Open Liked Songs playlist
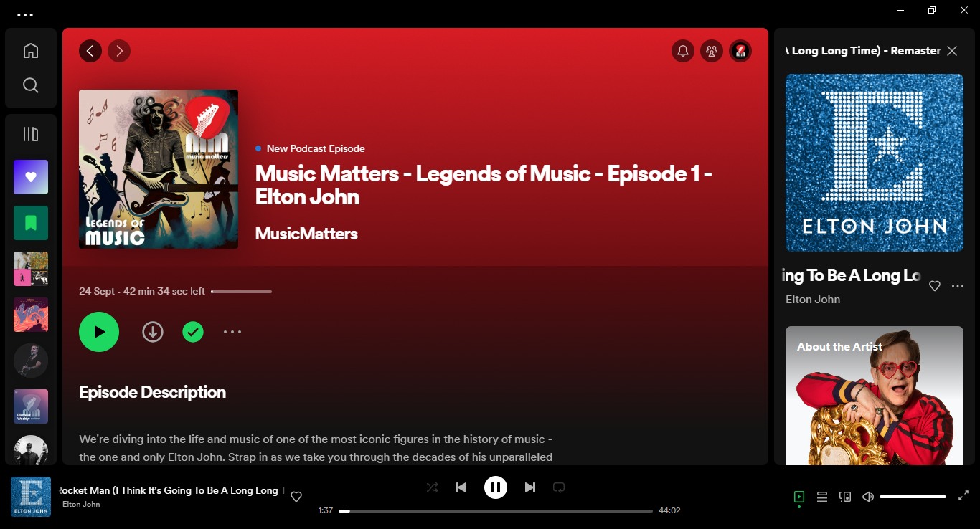 click(31, 177)
